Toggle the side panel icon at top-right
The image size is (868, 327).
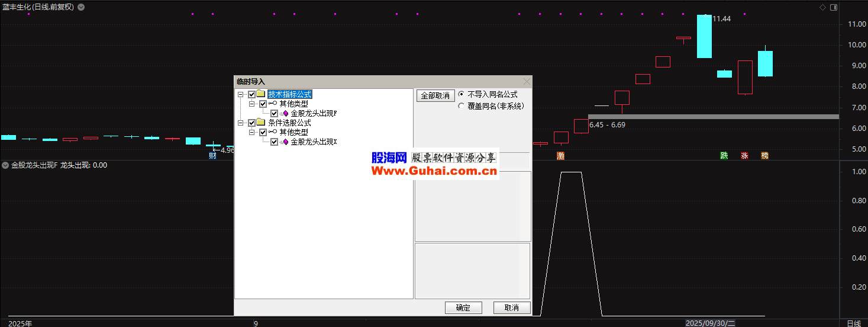tap(834, 7)
